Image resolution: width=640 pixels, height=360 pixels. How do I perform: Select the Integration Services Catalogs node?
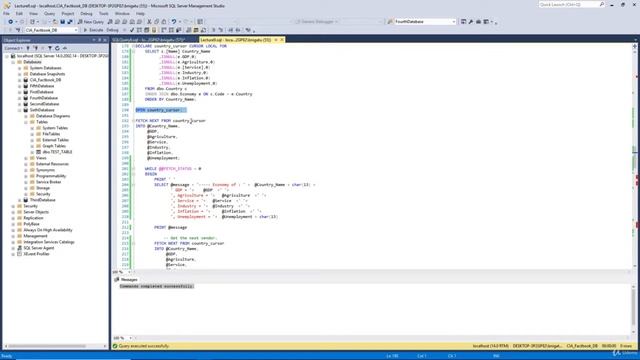[x=49, y=242]
